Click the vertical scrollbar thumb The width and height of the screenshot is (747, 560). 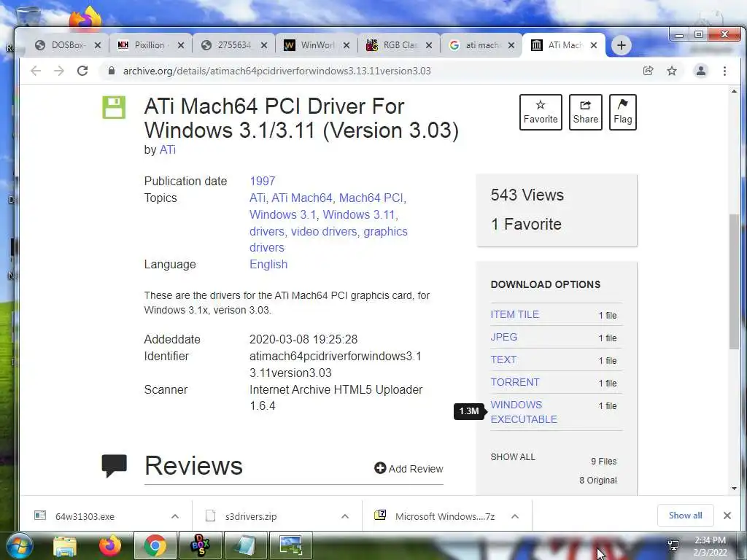(x=734, y=281)
